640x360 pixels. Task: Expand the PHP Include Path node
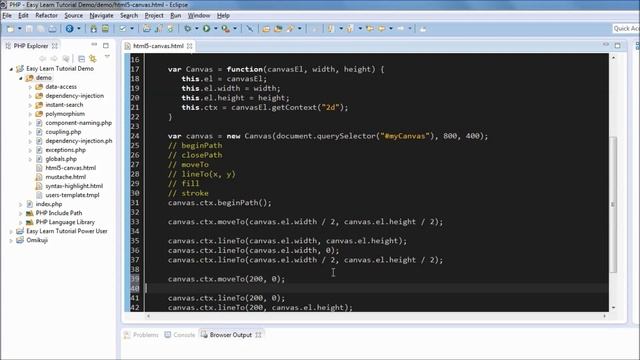point(20,213)
